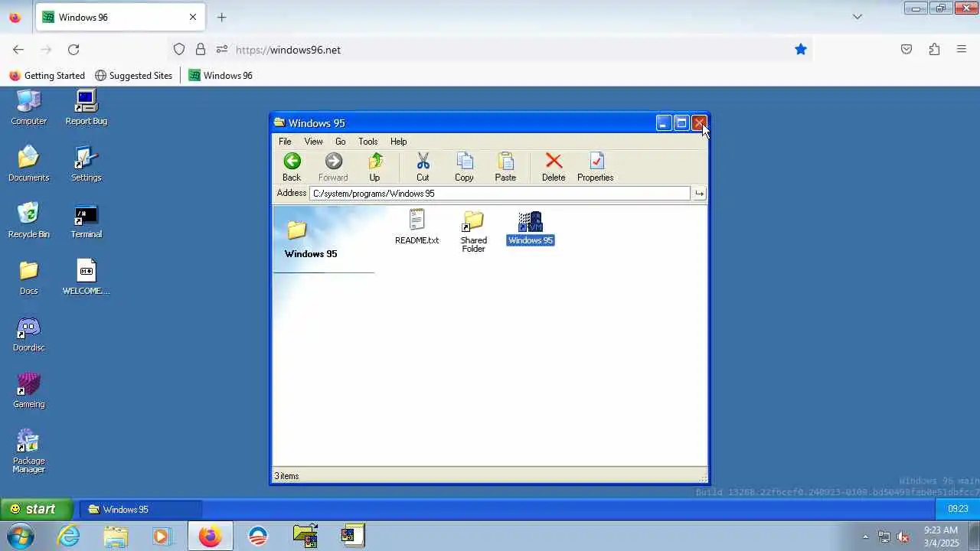Viewport: 980px width, 551px height.
Task: Reload the page in Firefox
Action: click(x=73, y=49)
